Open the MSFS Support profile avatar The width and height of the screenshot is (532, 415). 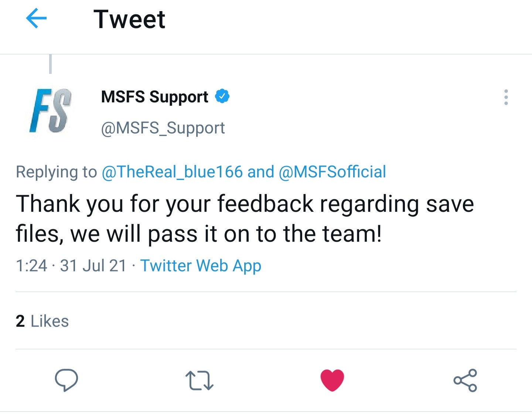point(50,110)
